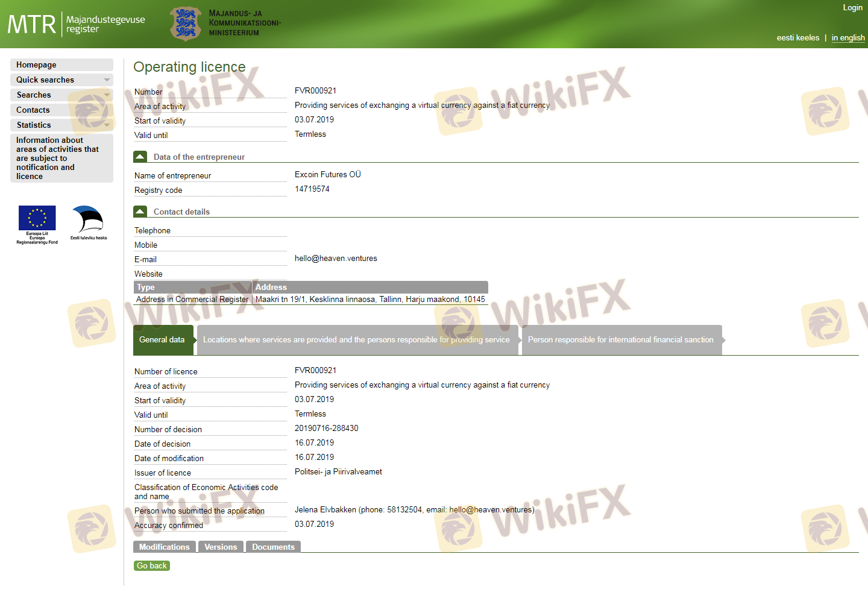Click the ministry coat of arms emblem
Screen dimensions: 868x604
click(185, 24)
